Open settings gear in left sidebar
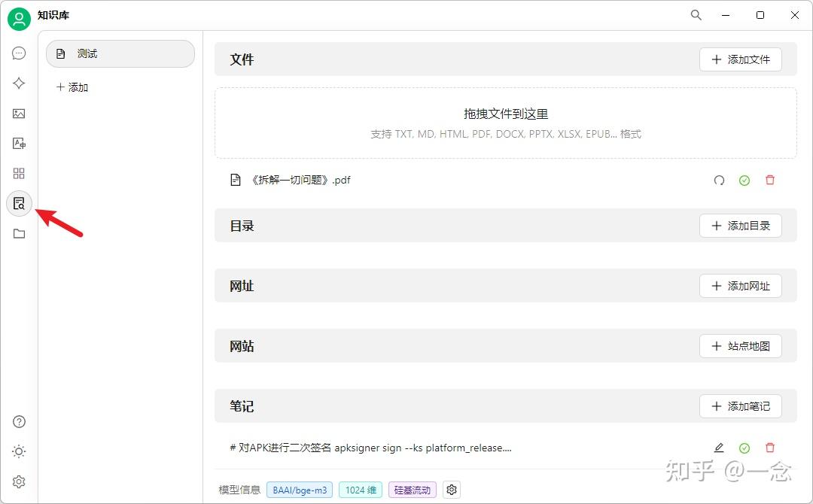 [19, 481]
